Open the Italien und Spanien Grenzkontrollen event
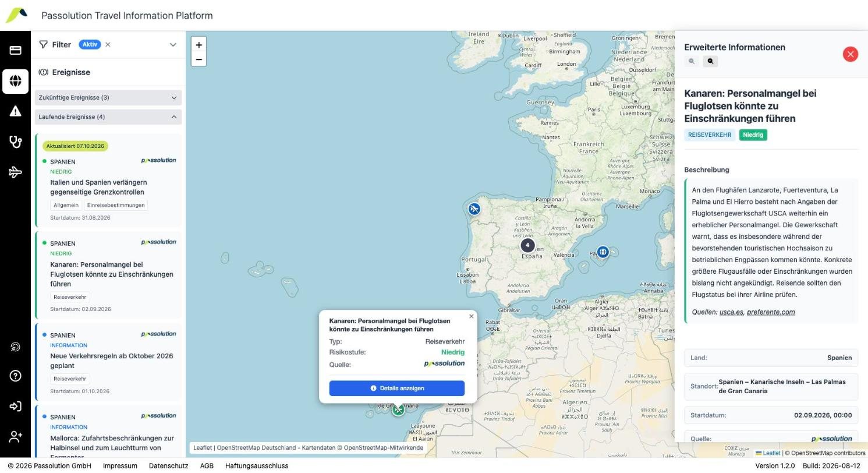 108,180
